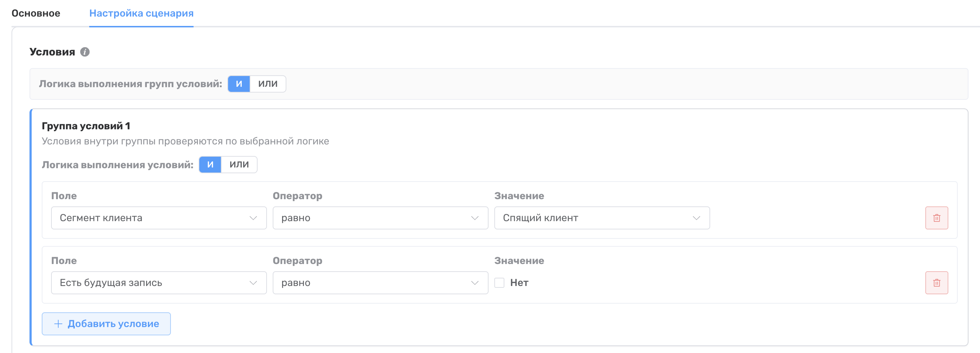Click the Группа условий 1 heading
980x353 pixels.
[x=86, y=126]
